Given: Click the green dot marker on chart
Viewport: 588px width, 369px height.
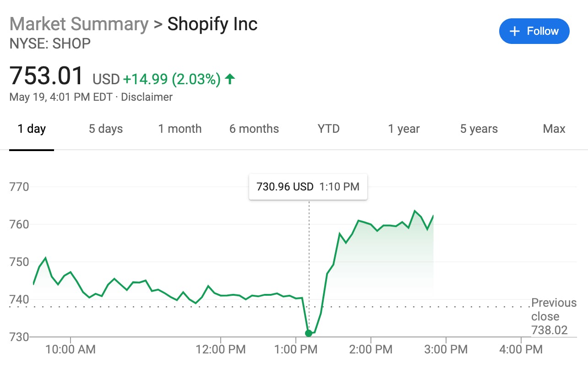Looking at the screenshot, I should tap(309, 333).
